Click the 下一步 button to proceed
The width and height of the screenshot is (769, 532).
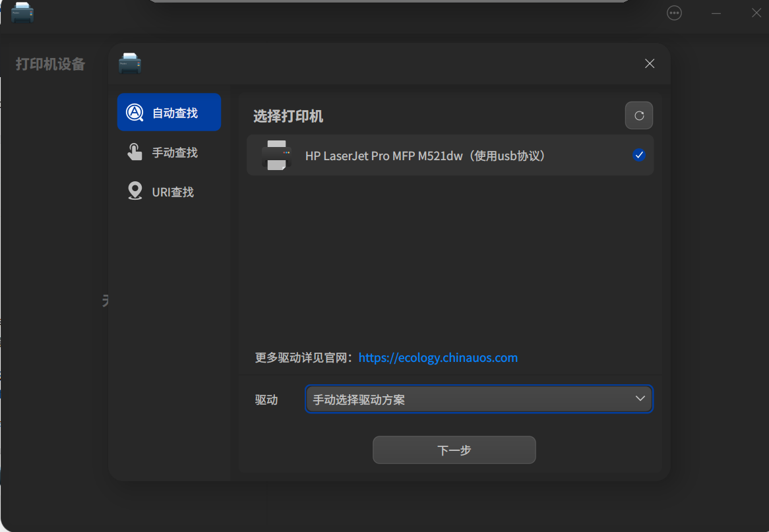pyautogui.click(x=454, y=450)
